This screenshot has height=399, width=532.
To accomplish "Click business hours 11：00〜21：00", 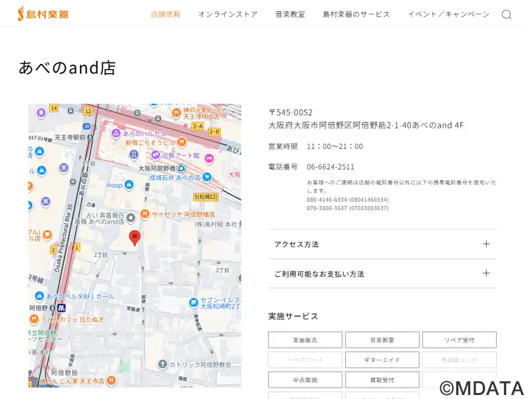I will [x=335, y=146].
